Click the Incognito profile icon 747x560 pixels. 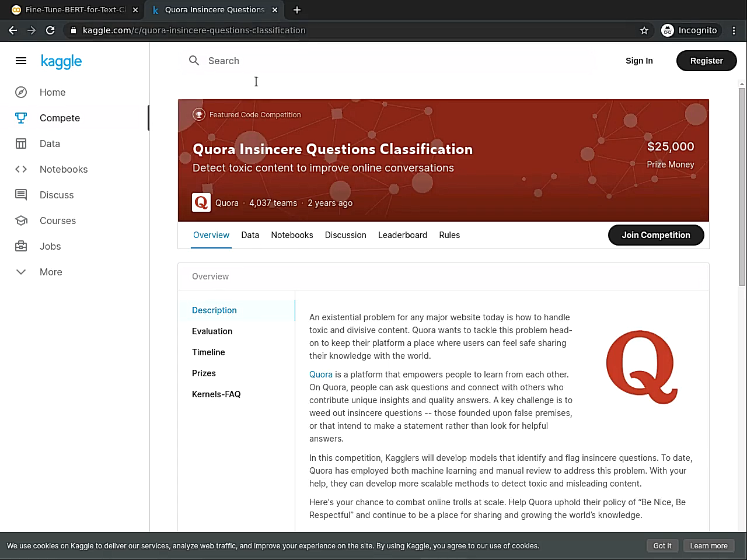(x=668, y=30)
